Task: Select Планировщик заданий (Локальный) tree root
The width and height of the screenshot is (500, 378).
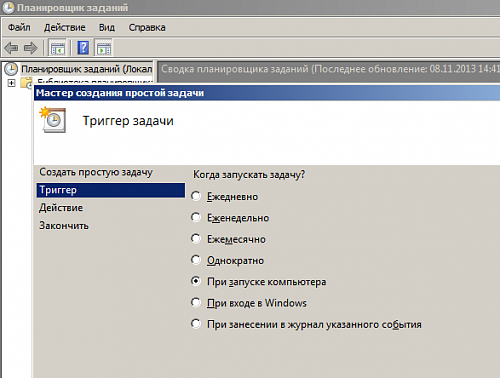Action: click(87, 69)
